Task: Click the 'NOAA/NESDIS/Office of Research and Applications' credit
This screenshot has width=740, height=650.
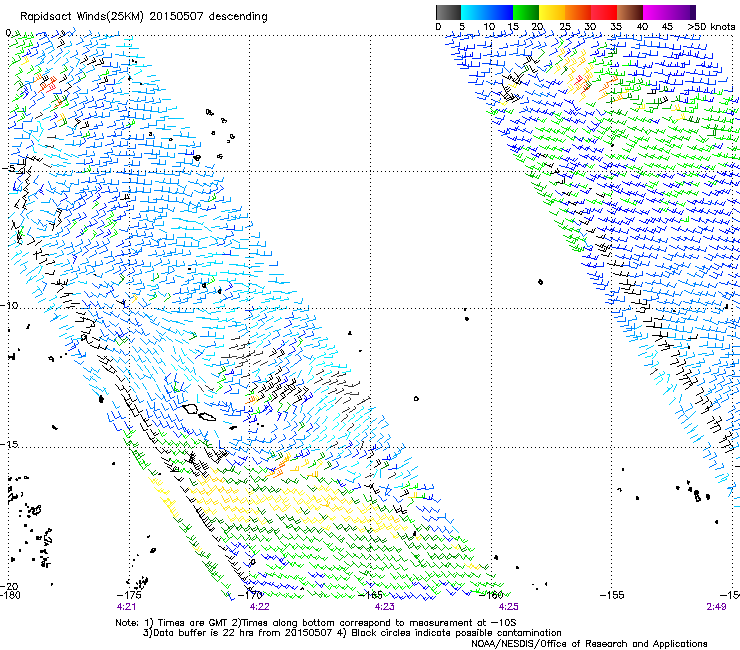Action: pyautogui.click(x=589, y=643)
